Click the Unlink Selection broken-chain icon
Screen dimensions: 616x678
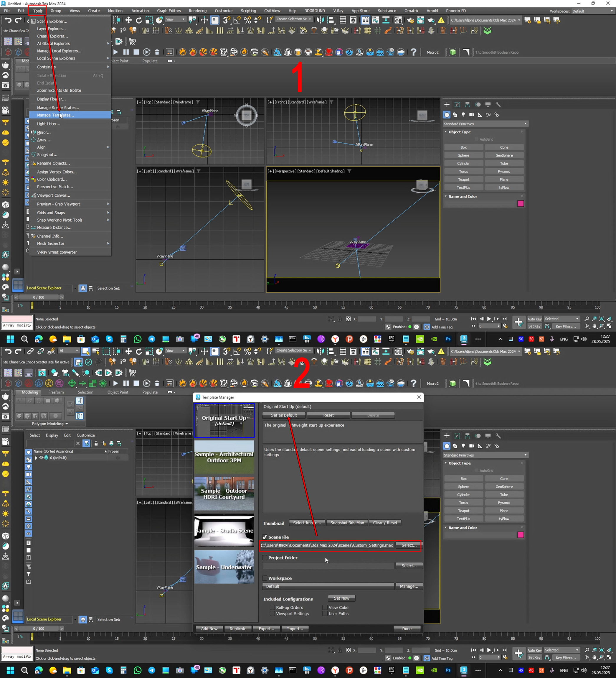[x=41, y=351]
